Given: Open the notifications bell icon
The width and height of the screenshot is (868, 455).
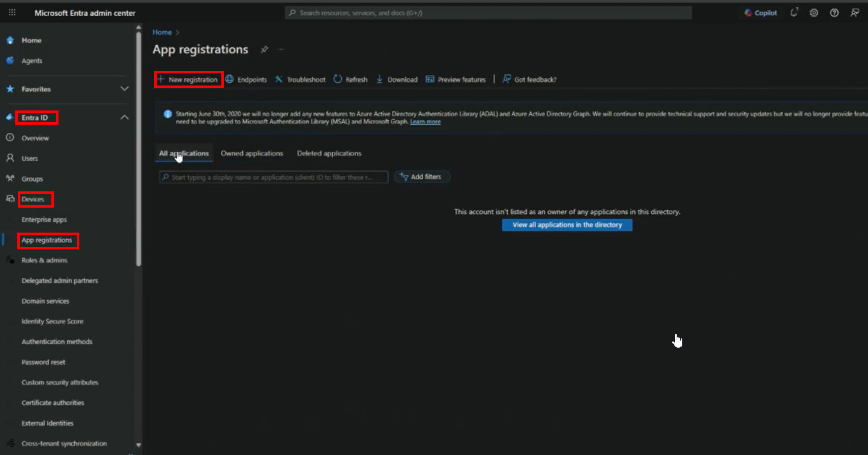Looking at the screenshot, I should coord(794,13).
